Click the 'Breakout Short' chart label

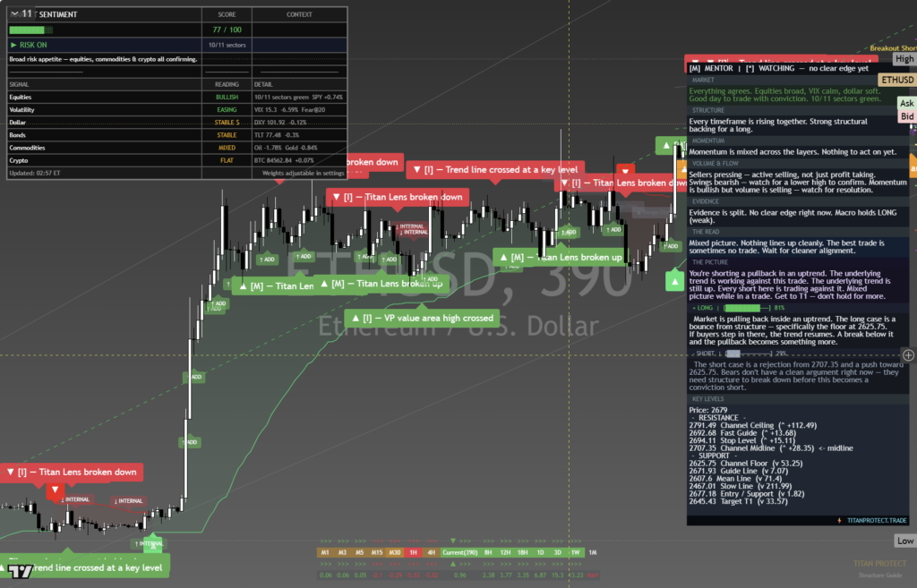point(893,48)
